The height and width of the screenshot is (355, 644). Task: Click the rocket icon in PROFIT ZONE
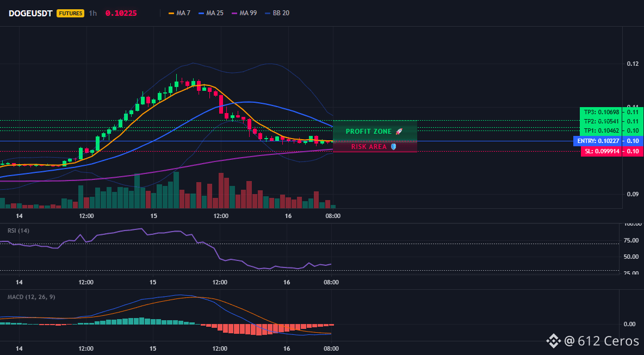tap(399, 132)
